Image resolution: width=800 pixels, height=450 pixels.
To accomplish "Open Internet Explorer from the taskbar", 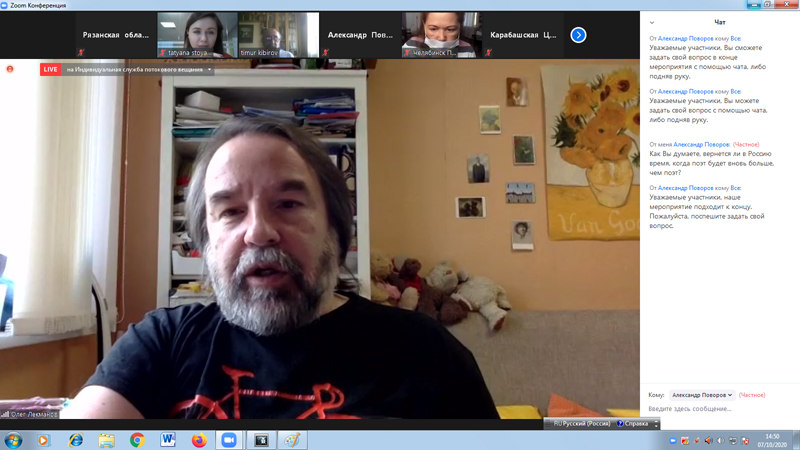I will [x=76, y=440].
